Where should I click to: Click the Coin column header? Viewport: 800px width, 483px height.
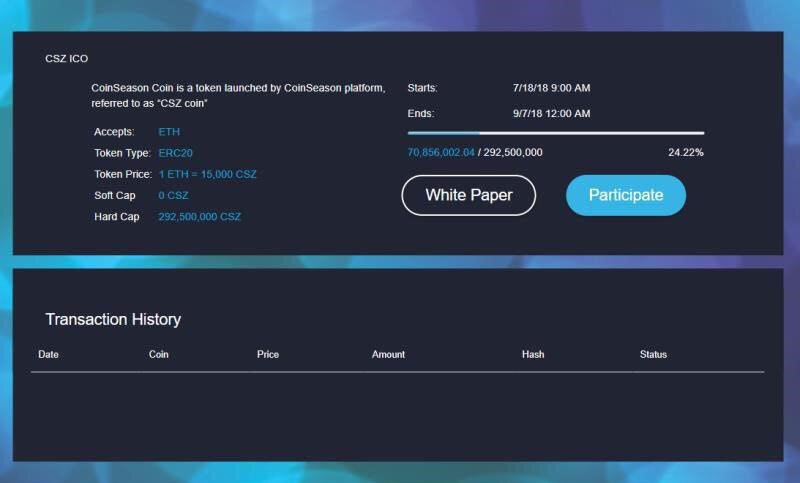tap(159, 354)
